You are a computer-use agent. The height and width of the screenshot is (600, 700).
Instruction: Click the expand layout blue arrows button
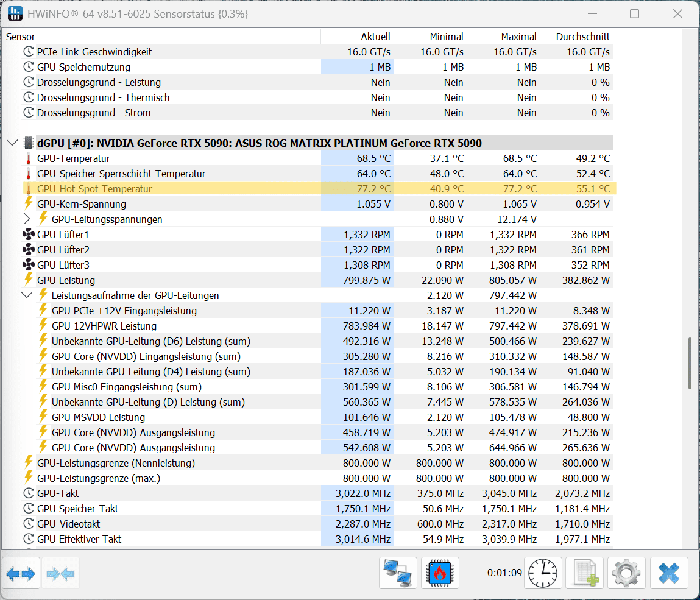tap(21, 574)
